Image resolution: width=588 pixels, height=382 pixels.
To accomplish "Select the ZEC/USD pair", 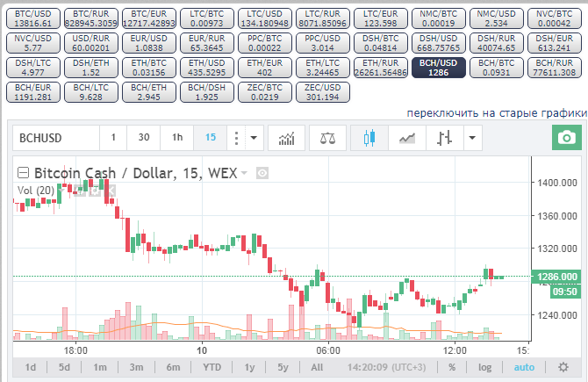I will pyautogui.click(x=322, y=92).
